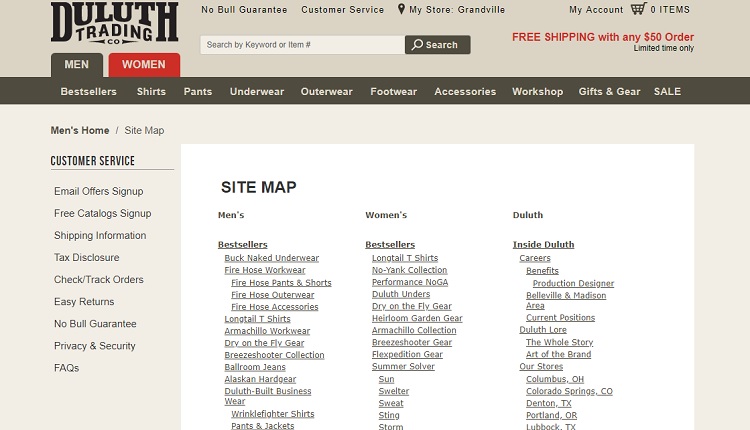Open Tax Disclosure sidebar link
Screen dimensions: 750x430
pyautogui.click(x=87, y=257)
